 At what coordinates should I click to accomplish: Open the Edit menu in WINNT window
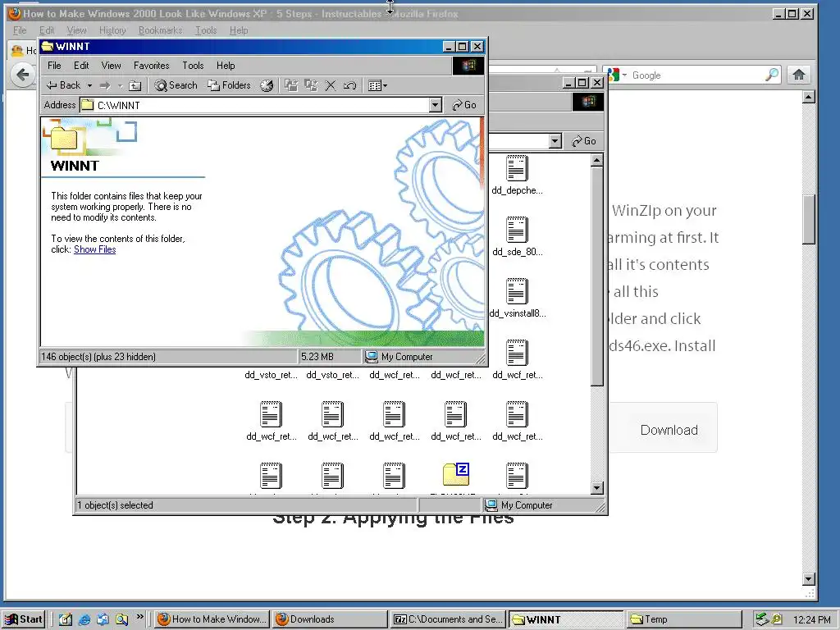click(x=81, y=66)
